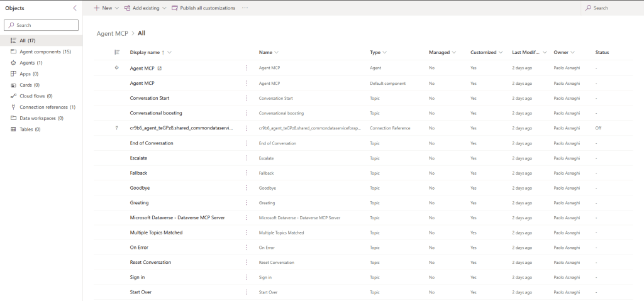The image size is (644, 301).
Task: Open the more commands ellipsis in toolbar
Action: [x=245, y=8]
